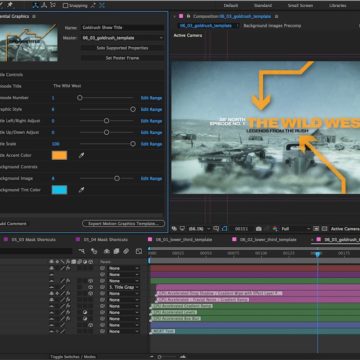Click the Add Comment button

click(x=13, y=223)
